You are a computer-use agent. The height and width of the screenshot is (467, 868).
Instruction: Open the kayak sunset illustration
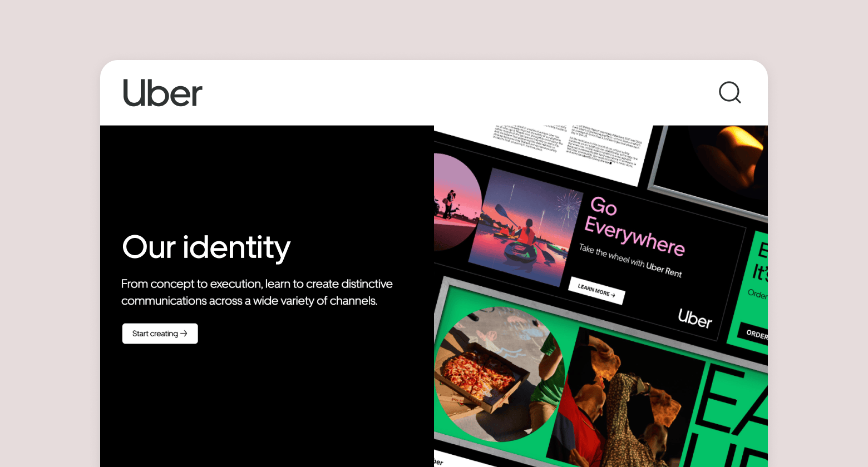526,227
